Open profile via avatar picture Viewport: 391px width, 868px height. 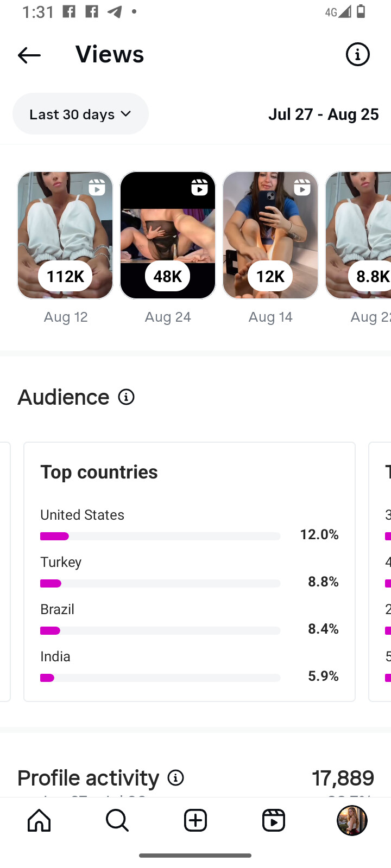click(352, 820)
